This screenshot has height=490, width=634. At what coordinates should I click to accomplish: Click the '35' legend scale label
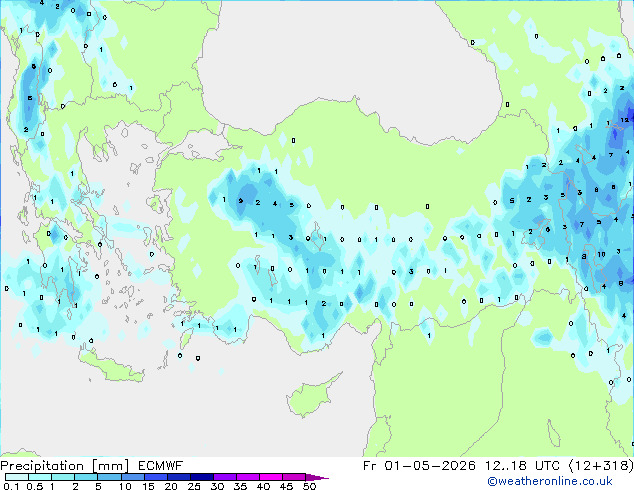coord(240,486)
